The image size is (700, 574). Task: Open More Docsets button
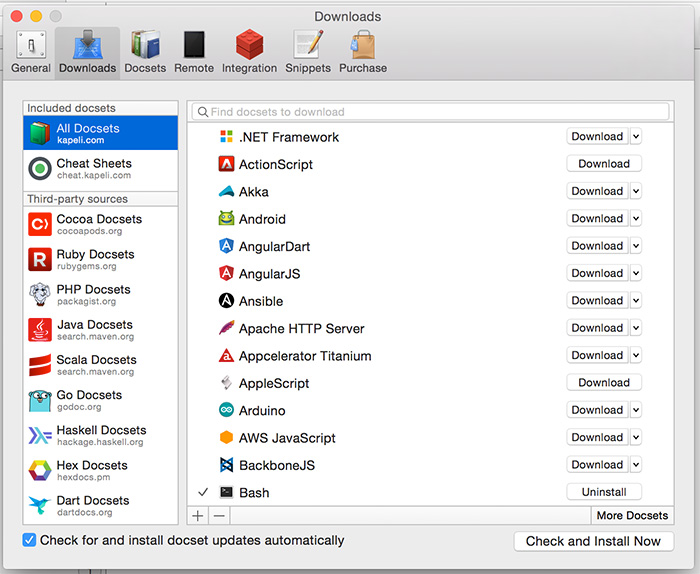pos(632,516)
